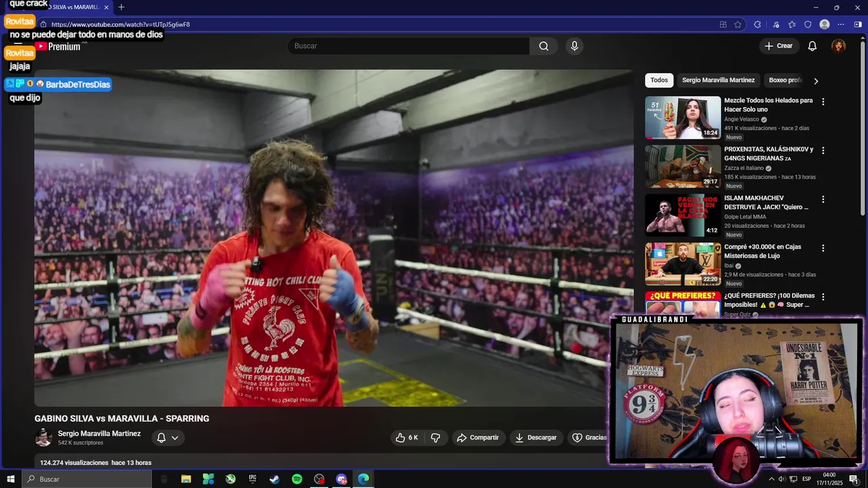
Task: Open Edge profile avatar
Action: click(825, 24)
